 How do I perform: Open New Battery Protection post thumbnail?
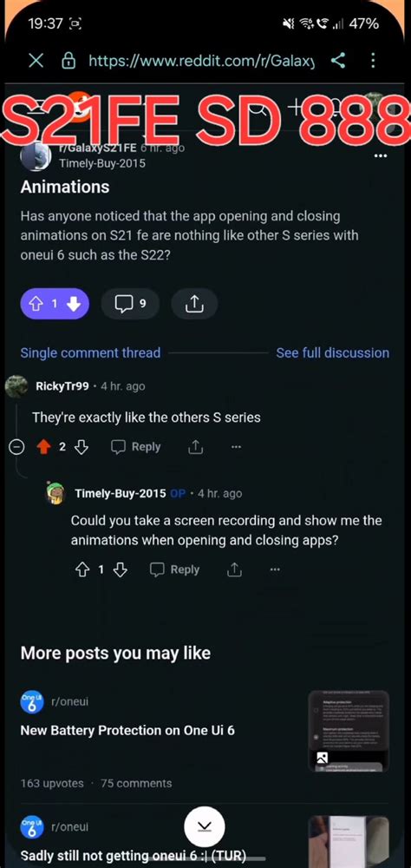point(349,731)
